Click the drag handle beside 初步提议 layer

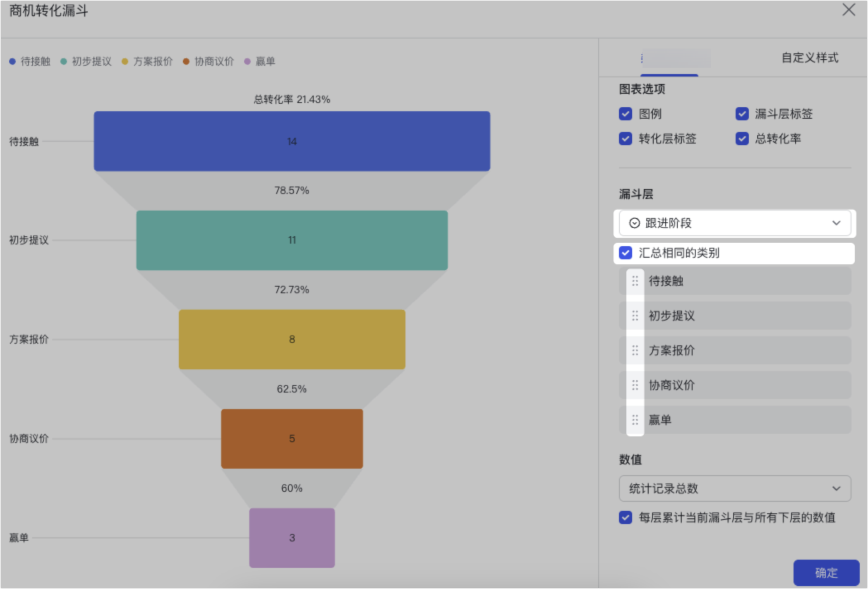pyautogui.click(x=634, y=316)
